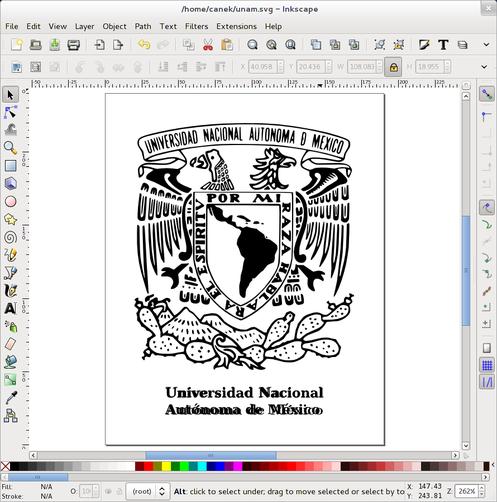
Task: Toggle Enable snapping at top of snap bar
Action: coord(487,94)
